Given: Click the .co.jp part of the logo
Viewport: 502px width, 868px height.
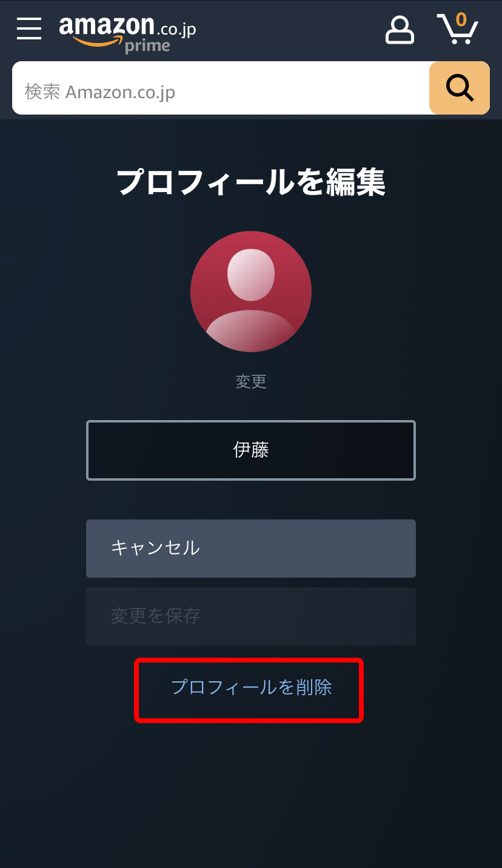Looking at the screenshot, I should click(176, 28).
